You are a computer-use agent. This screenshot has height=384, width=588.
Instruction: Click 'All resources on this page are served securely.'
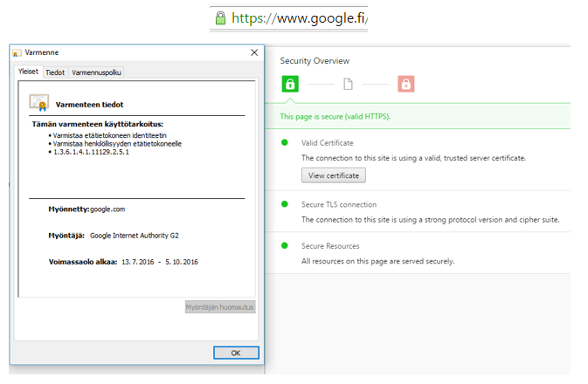pos(378,261)
